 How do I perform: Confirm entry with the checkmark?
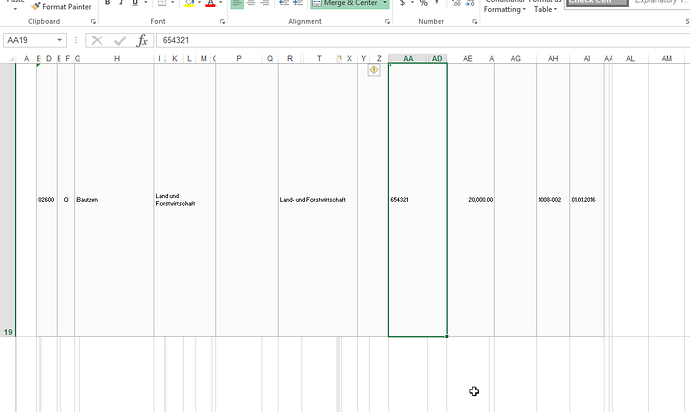click(x=120, y=40)
